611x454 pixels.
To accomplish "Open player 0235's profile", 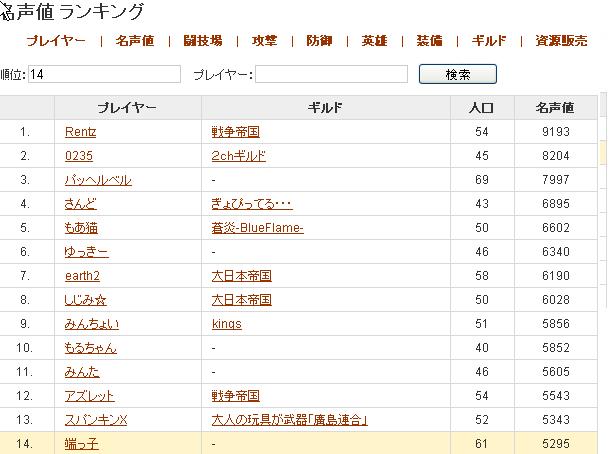I will click(x=79, y=156).
